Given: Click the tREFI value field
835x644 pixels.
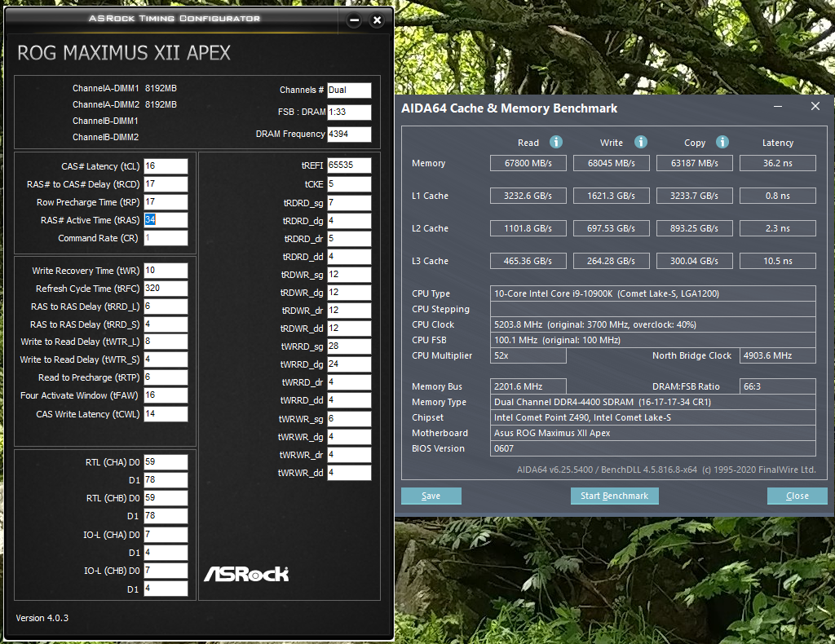Looking at the screenshot, I should (x=349, y=165).
